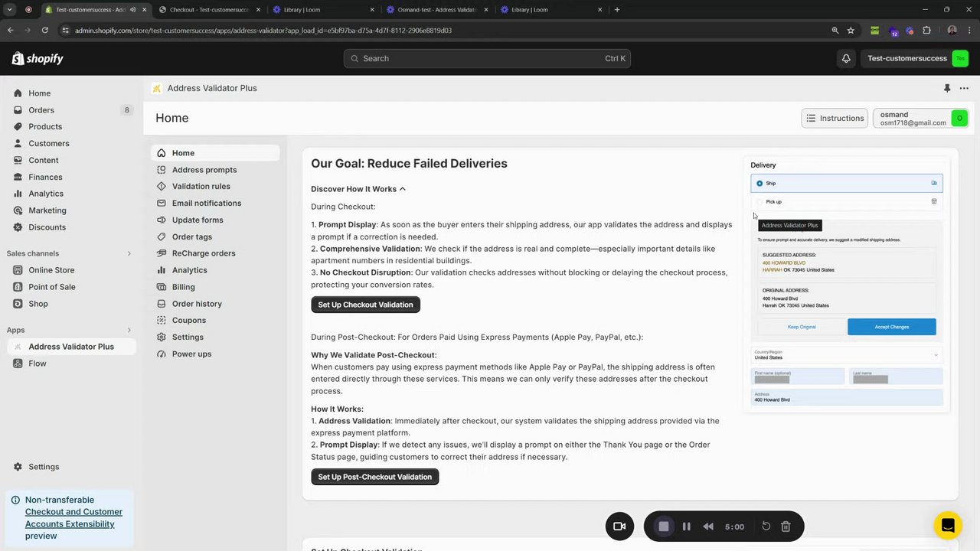Viewport: 980px width, 551px height.
Task: Click the Loom camera toggle icon
Action: [619, 527]
